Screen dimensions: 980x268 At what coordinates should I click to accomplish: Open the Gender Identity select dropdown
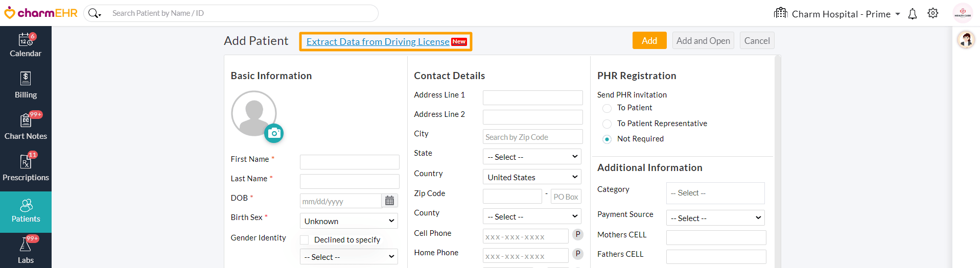click(x=349, y=257)
